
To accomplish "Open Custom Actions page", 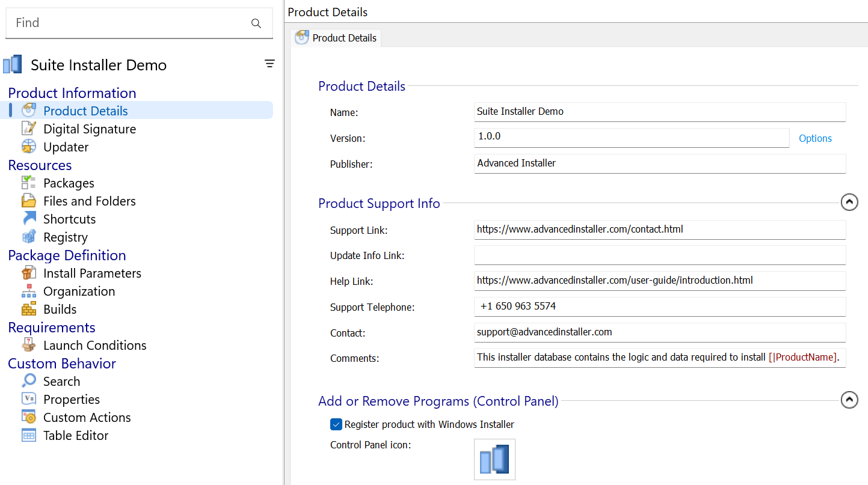I will tap(87, 417).
